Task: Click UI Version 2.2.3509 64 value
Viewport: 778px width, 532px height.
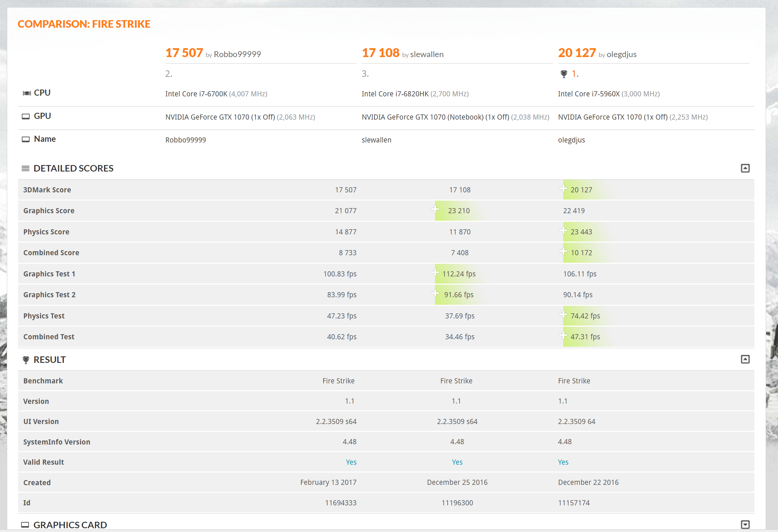Action: coord(577,422)
